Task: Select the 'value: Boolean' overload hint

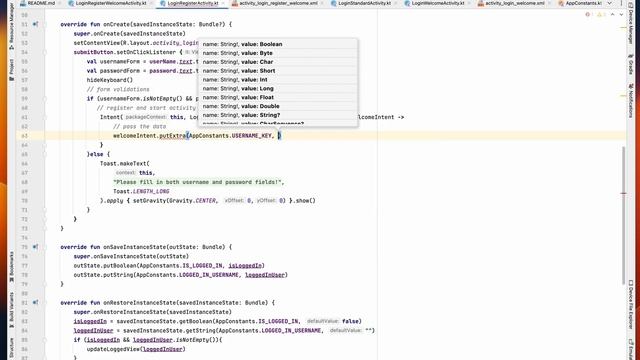Action: (x=278, y=44)
